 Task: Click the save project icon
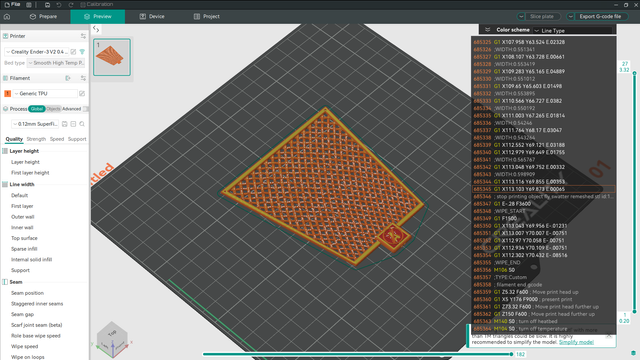[47, 4]
